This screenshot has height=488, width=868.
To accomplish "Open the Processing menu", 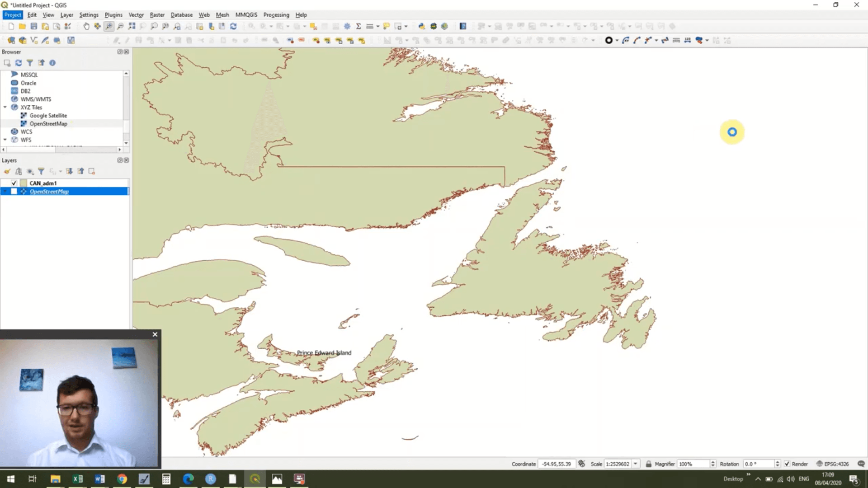I will 276,15.
